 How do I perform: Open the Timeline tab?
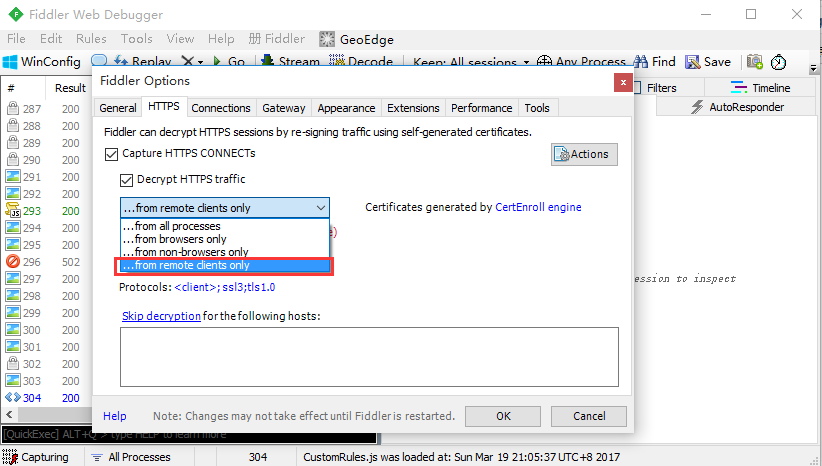tap(760, 88)
